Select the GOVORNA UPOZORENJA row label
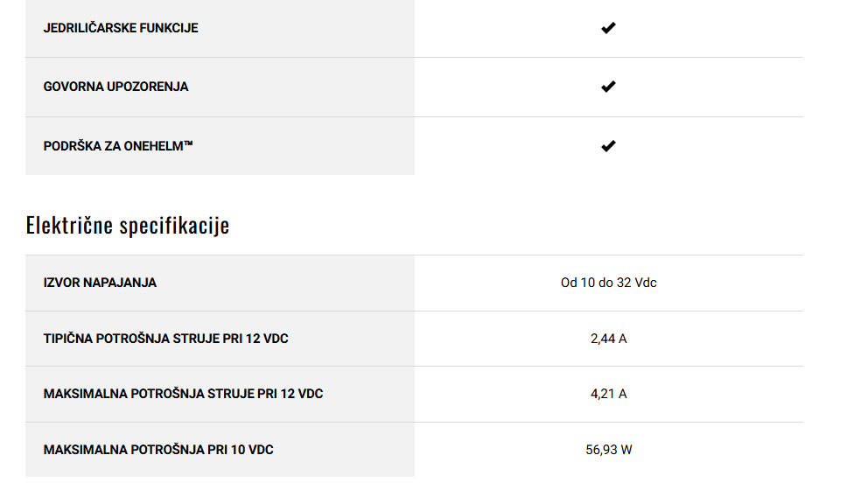868x490 pixels. tap(115, 87)
